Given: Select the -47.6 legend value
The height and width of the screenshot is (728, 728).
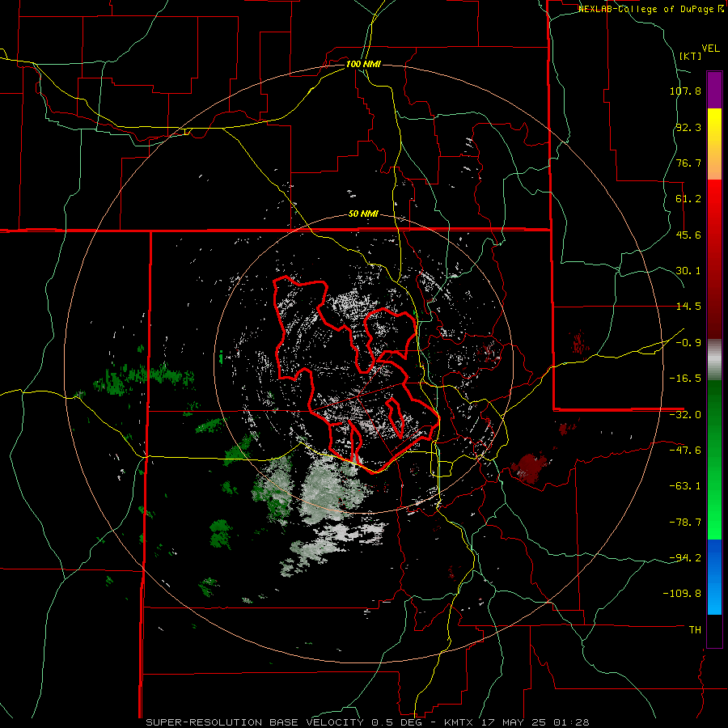Looking at the screenshot, I should [x=685, y=451].
